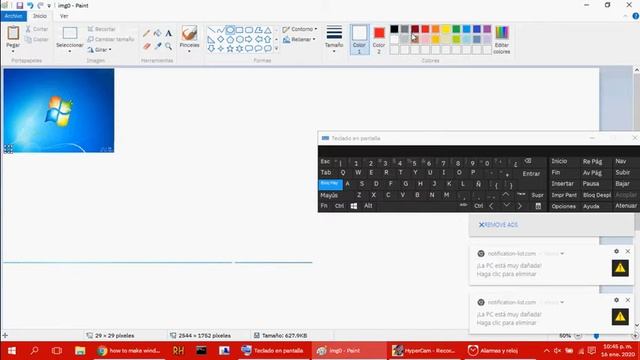This screenshot has width=640, height=360.
Task: Click Entrar key on on-screen keyboard
Action: (531, 173)
